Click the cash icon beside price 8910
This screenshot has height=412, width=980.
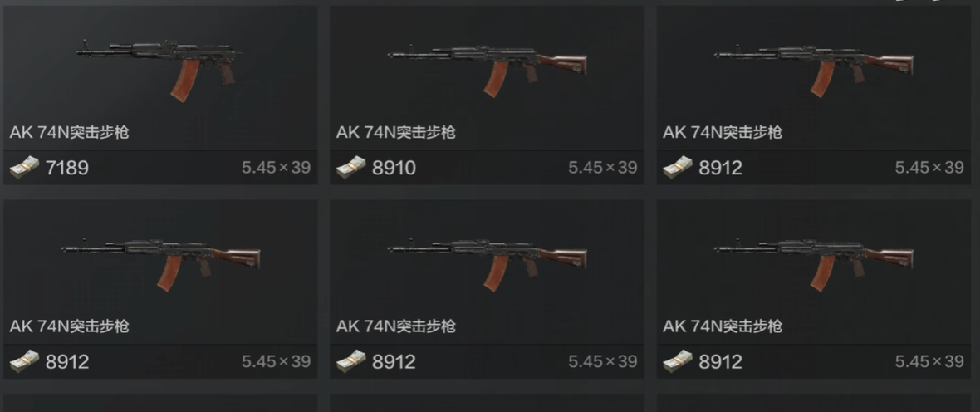(350, 168)
